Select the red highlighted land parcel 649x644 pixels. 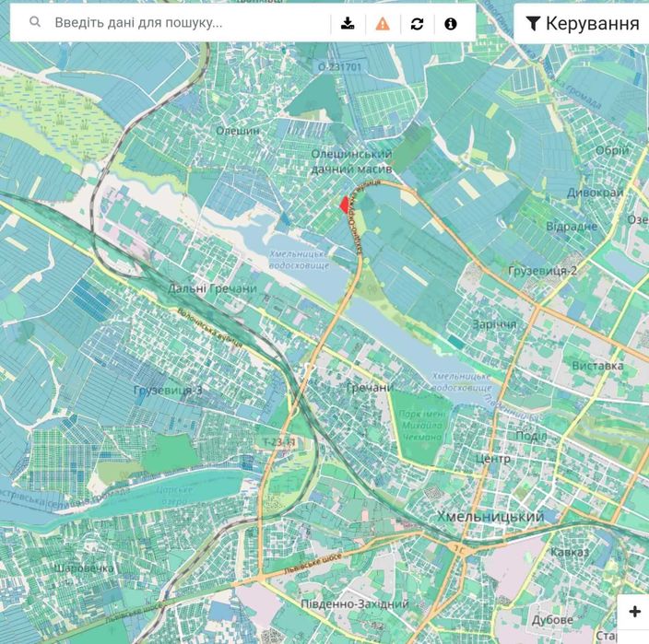coord(345,205)
